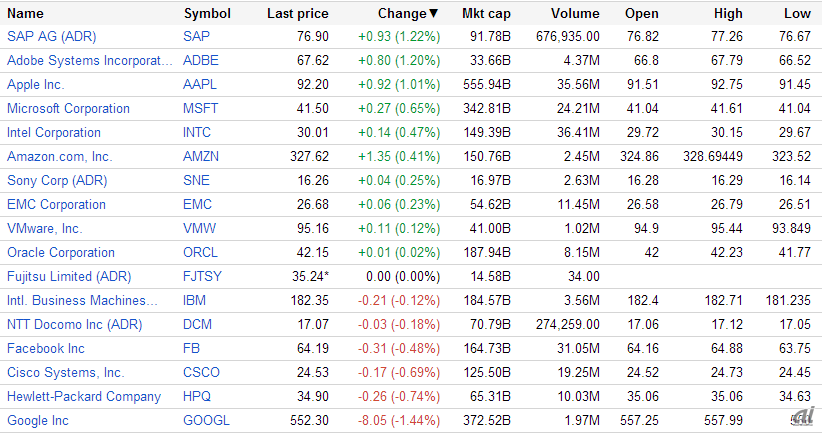This screenshot has height=434, width=822.
Task: Open the Google Inc stock page
Action: click(x=38, y=421)
